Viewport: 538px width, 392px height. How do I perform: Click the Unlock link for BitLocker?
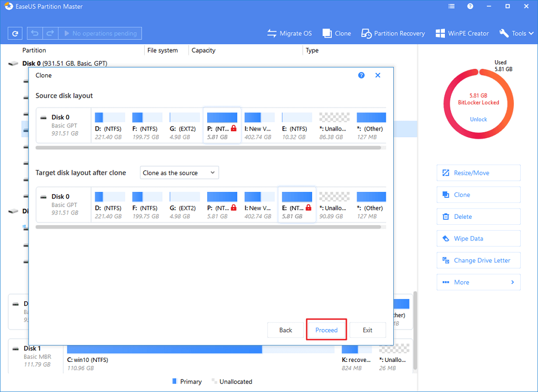[478, 119]
